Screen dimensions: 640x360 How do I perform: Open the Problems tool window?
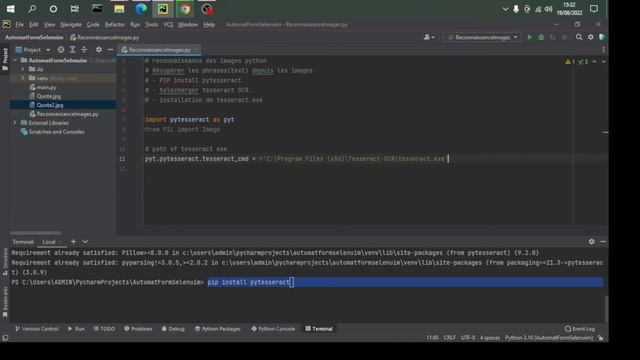point(138,329)
